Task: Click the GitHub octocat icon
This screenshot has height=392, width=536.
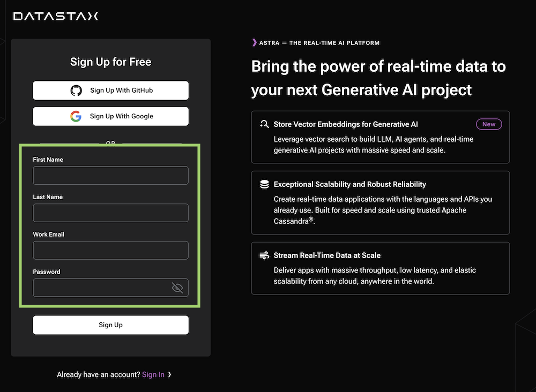Action: click(76, 91)
